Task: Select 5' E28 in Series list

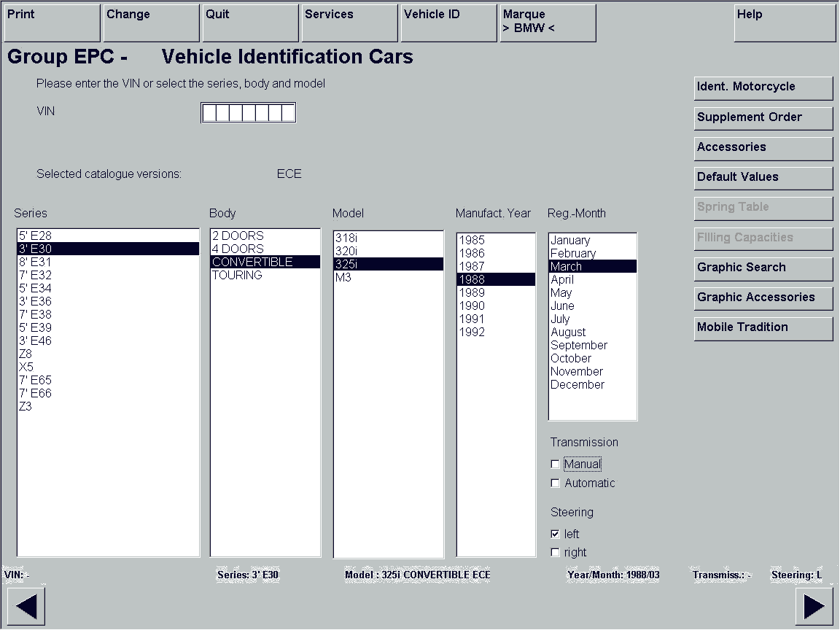Action: pyautogui.click(x=108, y=236)
